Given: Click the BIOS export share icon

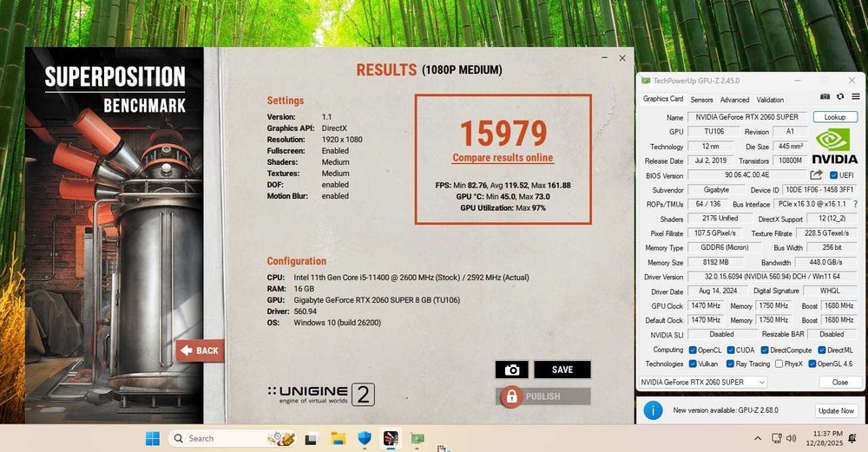Looking at the screenshot, I should (816, 175).
